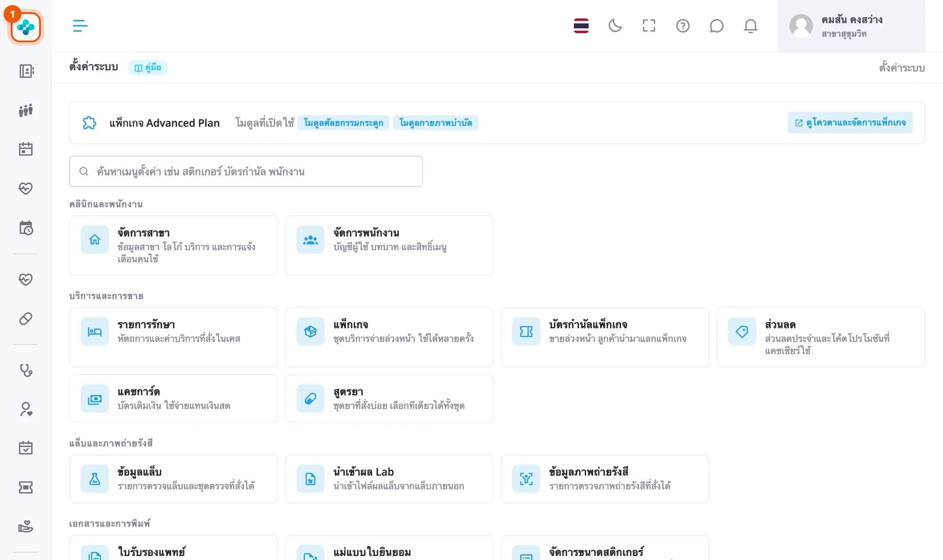Focus the settings menu search field
Viewport: 943px width, 560px height.
(x=246, y=171)
